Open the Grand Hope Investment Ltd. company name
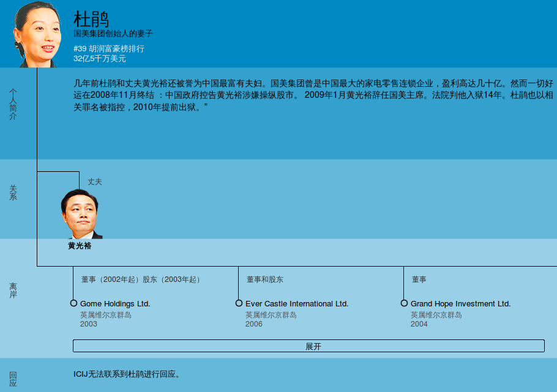 [x=460, y=304]
